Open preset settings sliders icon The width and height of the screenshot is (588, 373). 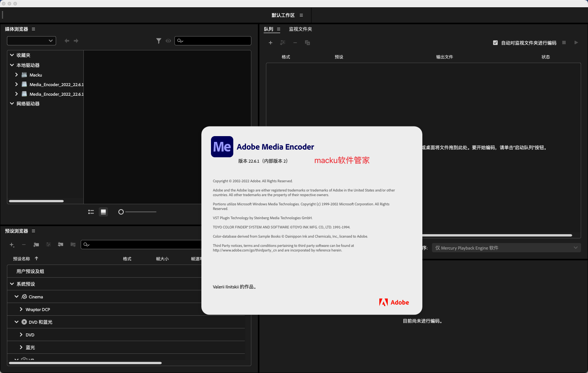[x=48, y=245]
